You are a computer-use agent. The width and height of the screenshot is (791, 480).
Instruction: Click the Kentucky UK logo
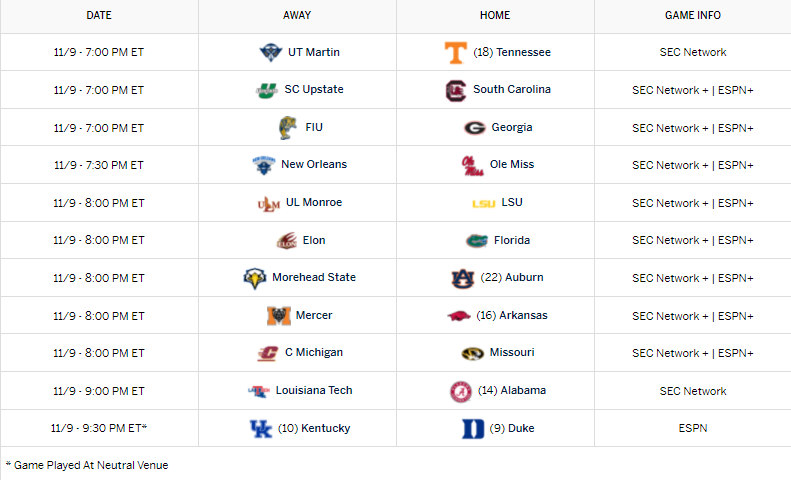tap(261, 429)
